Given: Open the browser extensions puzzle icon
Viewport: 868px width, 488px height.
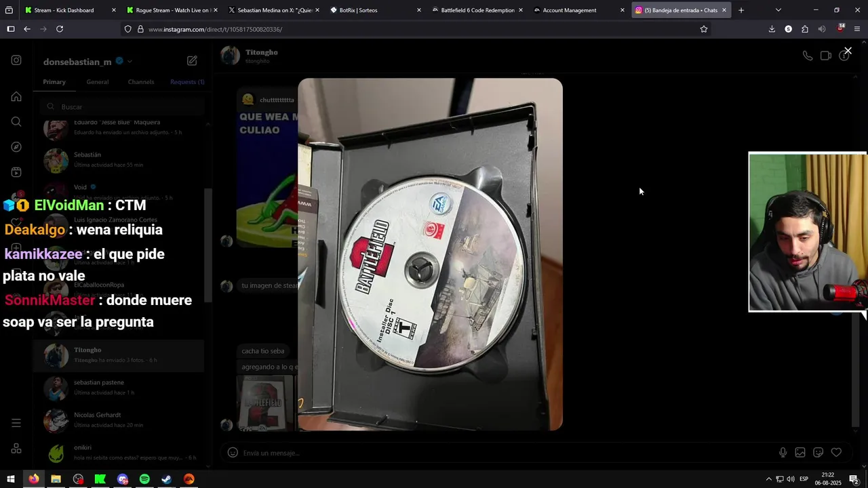Looking at the screenshot, I should pos(805,29).
